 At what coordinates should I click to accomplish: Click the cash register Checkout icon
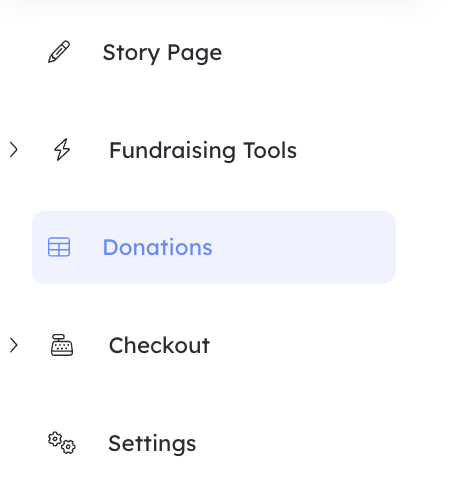pyautogui.click(x=62, y=345)
